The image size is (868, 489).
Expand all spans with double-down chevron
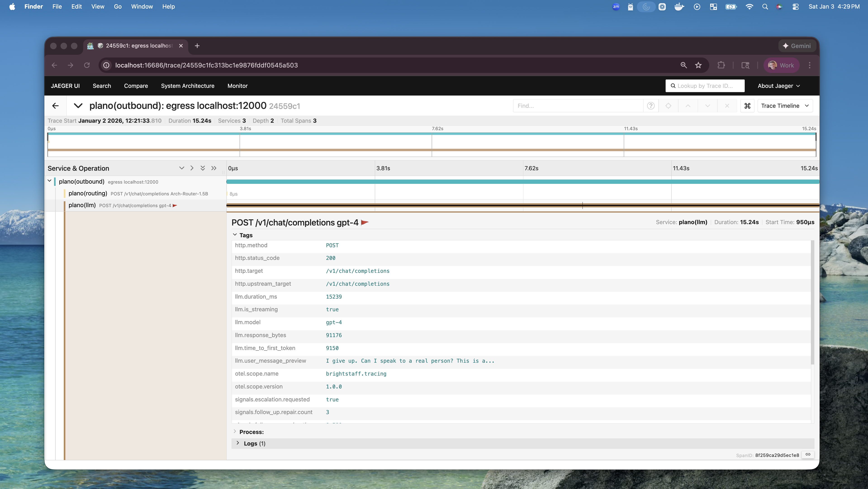click(x=202, y=168)
